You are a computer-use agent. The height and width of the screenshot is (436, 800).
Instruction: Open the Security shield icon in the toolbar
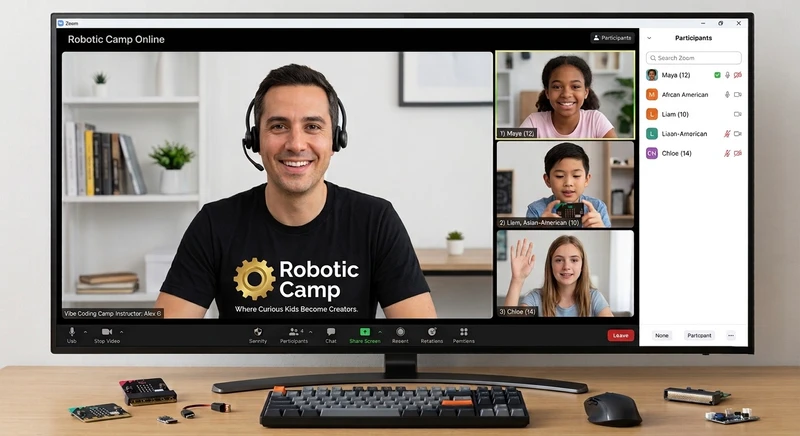258,332
